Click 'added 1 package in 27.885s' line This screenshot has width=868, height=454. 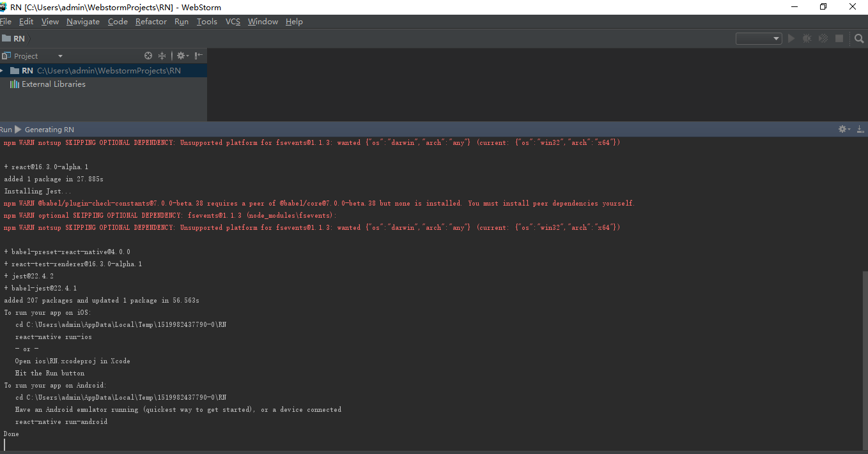point(54,179)
